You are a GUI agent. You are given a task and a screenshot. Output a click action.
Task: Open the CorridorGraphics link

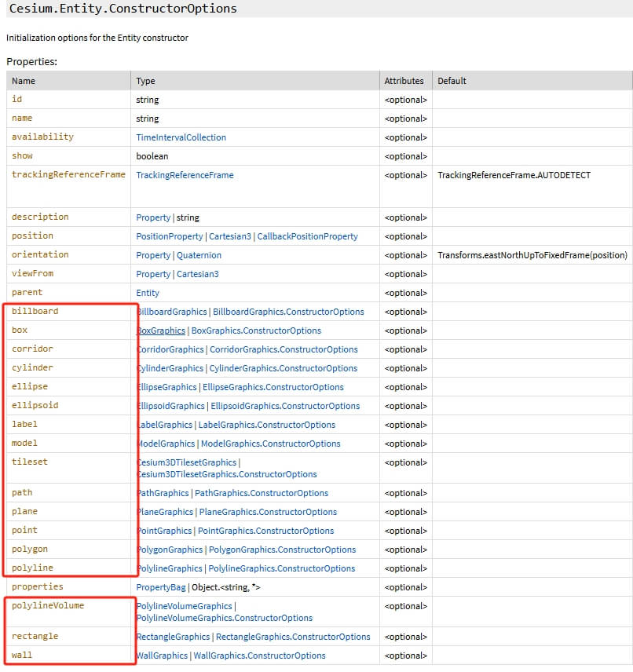[170, 349]
